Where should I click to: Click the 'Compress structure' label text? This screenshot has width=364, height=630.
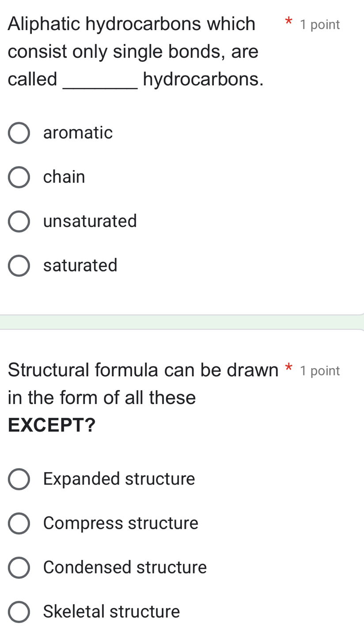(x=121, y=523)
